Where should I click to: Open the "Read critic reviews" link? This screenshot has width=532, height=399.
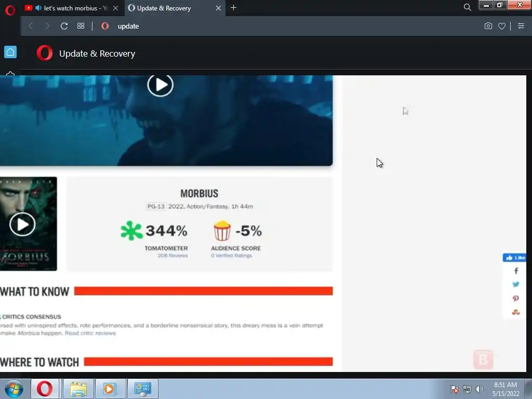click(90, 333)
